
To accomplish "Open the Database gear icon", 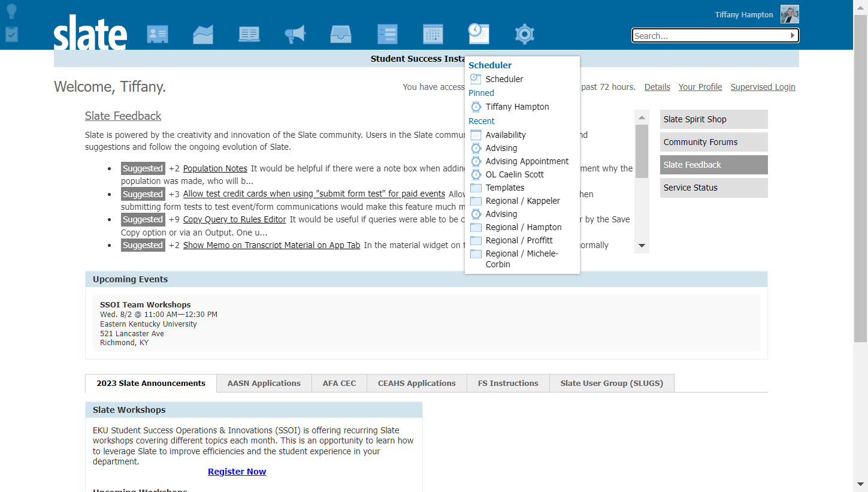I will tap(525, 34).
